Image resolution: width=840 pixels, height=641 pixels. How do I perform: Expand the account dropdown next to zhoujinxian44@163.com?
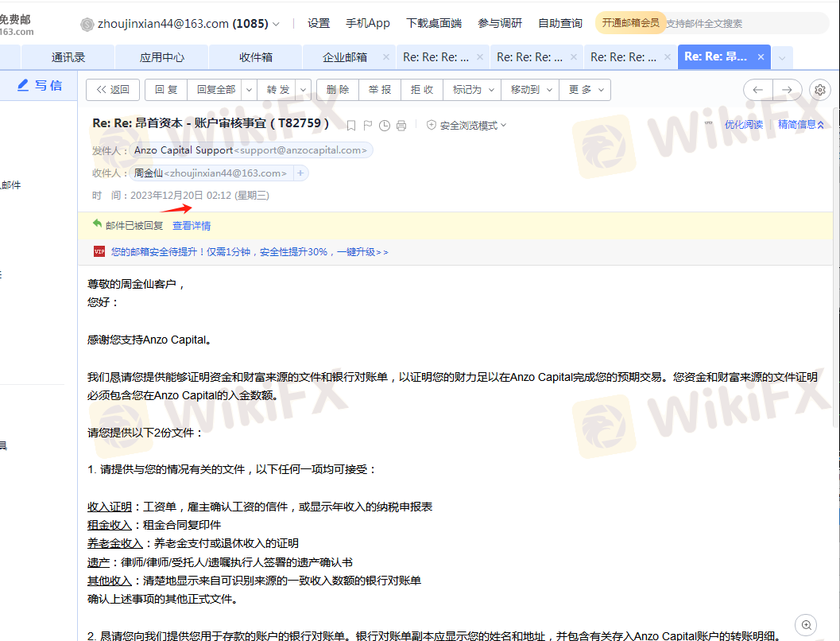(276, 24)
